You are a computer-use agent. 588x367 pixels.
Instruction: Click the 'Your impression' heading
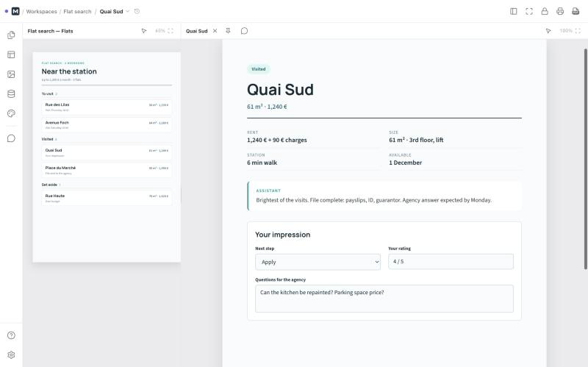point(283,235)
